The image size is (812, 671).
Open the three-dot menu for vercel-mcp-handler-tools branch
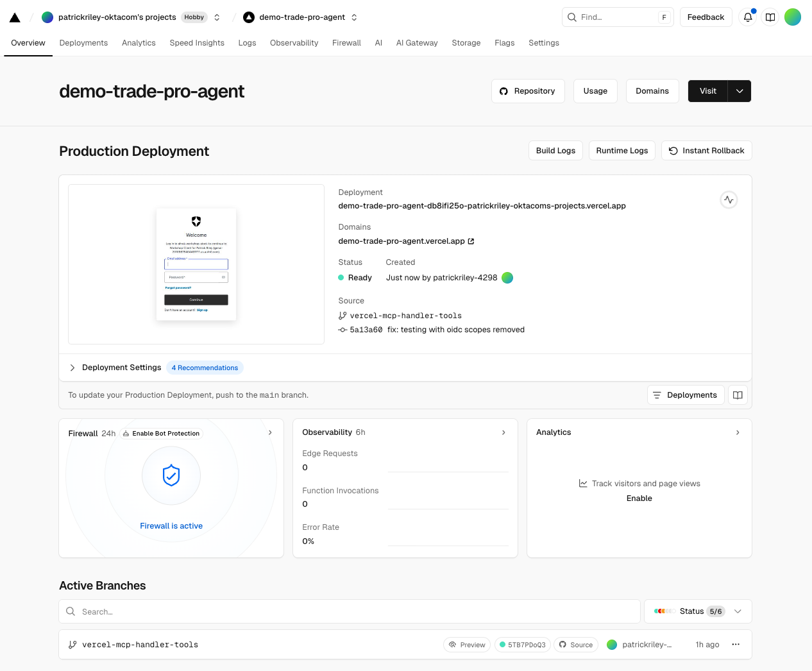[736, 645]
